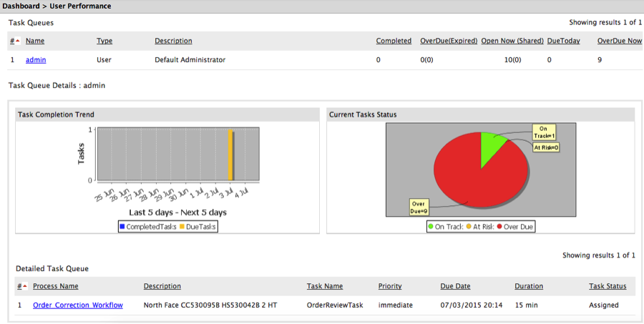Sort Task Queues by Description column

coord(173,41)
